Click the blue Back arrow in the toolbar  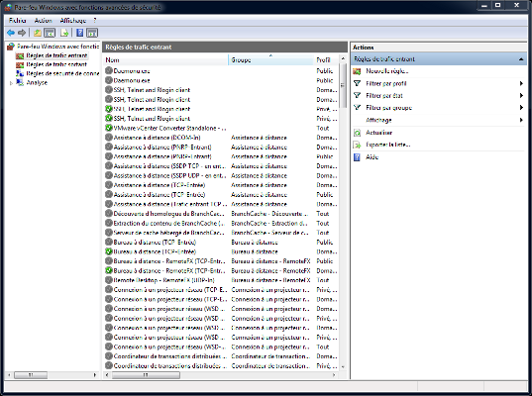pos(11,33)
